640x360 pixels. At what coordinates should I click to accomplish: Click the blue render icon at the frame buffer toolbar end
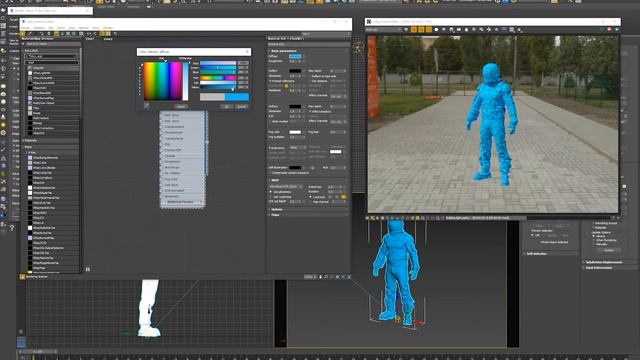(x=617, y=29)
